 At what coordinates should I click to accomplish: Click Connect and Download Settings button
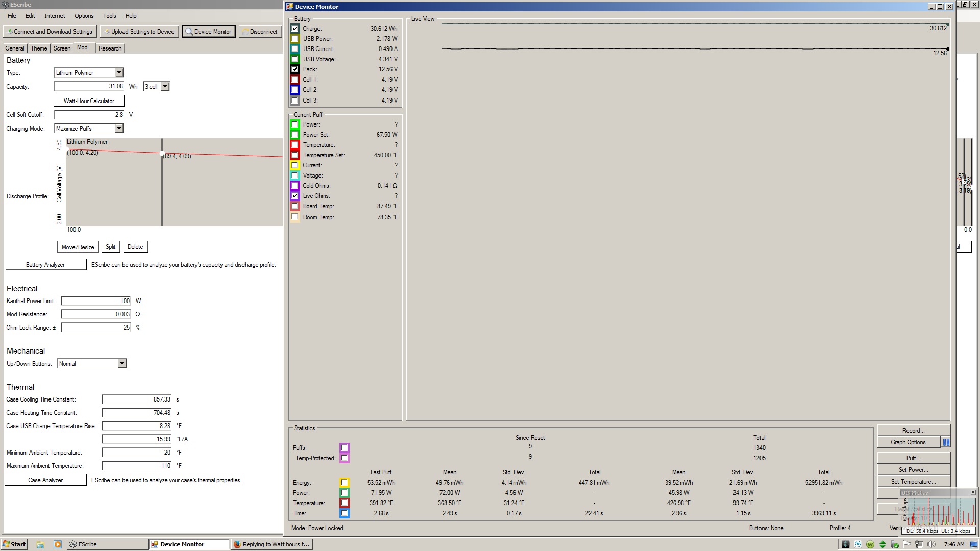[x=50, y=32]
